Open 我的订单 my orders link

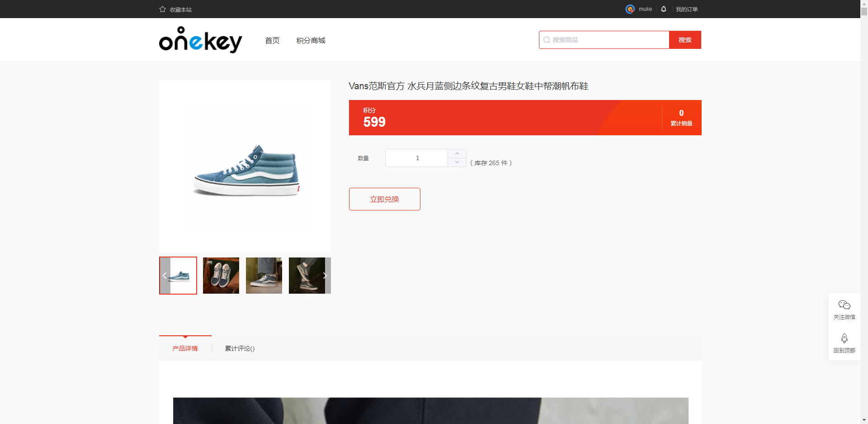tap(687, 10)
